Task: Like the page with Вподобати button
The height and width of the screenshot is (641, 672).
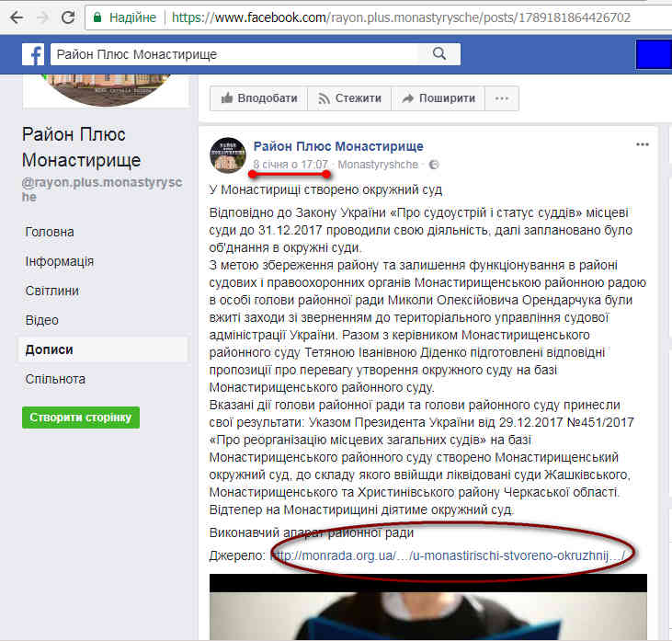Action: tap(258, 98)
